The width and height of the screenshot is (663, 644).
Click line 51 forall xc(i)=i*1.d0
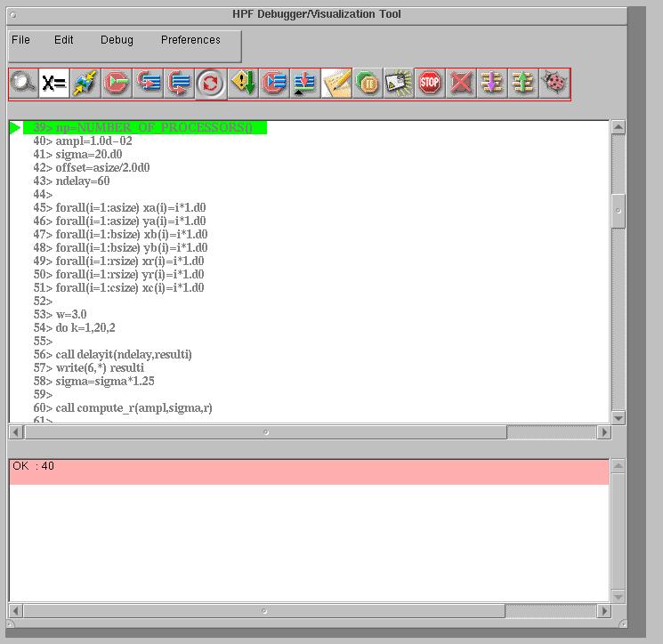pos(119,288)
